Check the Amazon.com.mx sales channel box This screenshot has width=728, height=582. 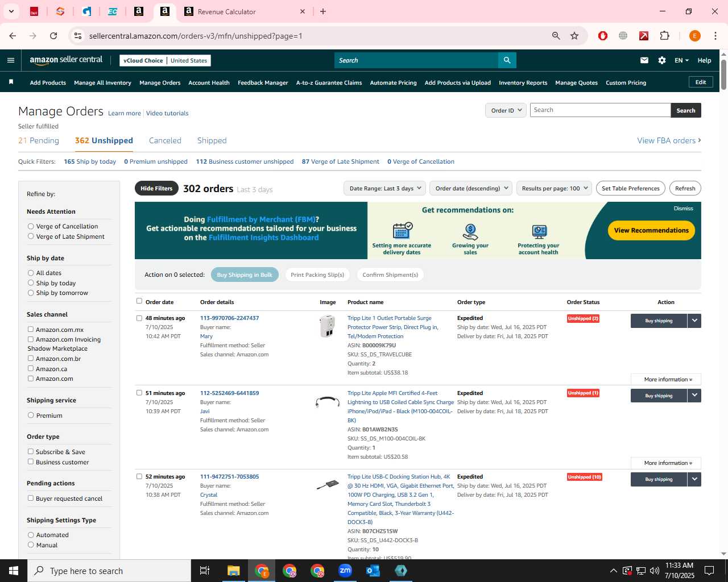tap(31, 329)
